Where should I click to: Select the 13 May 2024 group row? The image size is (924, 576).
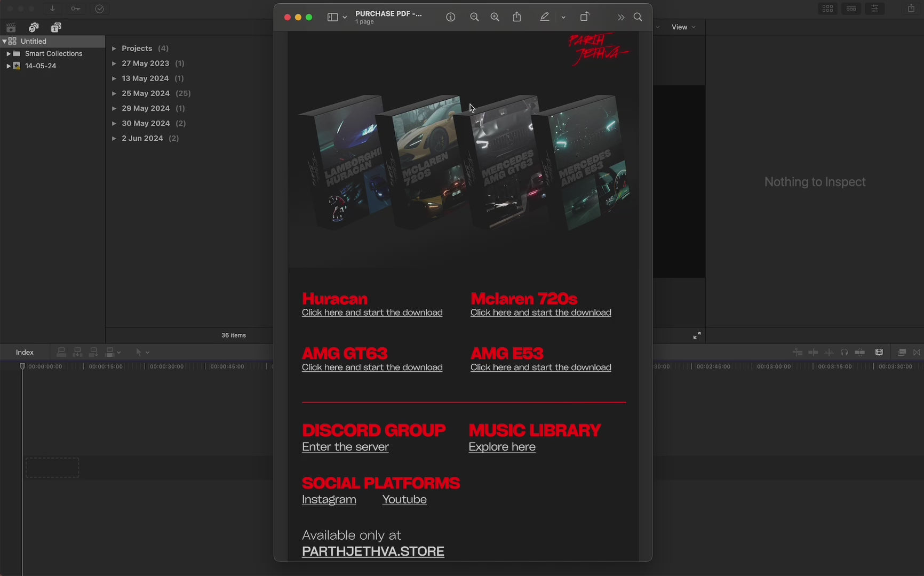(x=152, y=78)
